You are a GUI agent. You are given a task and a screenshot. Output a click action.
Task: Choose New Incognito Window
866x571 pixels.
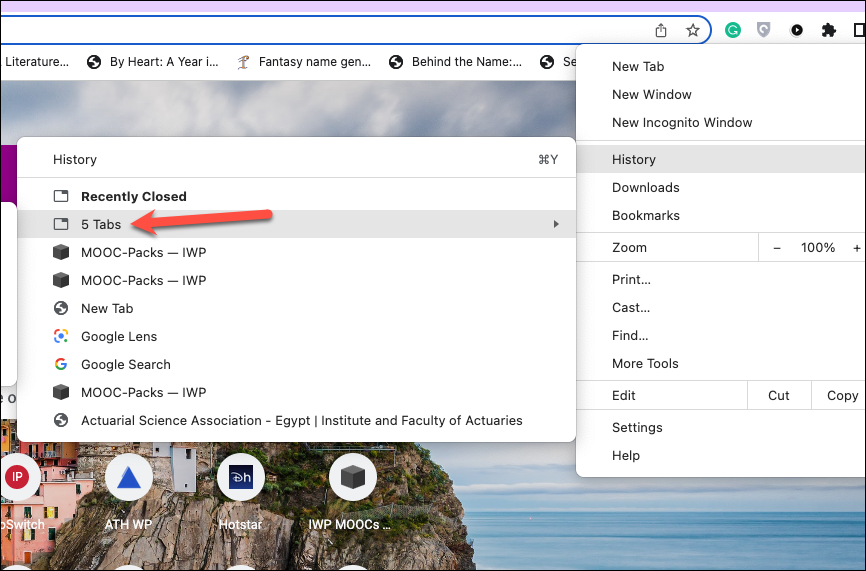(721, 123)
